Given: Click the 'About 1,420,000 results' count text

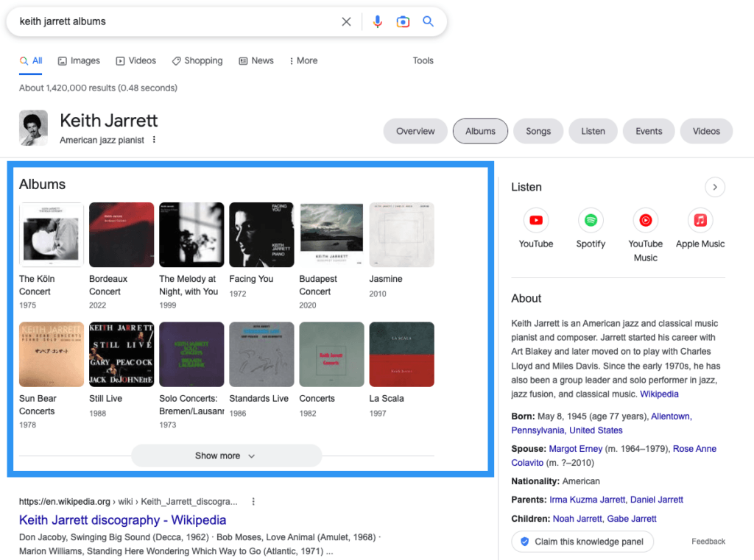Looking at the screenshot, I should coord(98,88).
